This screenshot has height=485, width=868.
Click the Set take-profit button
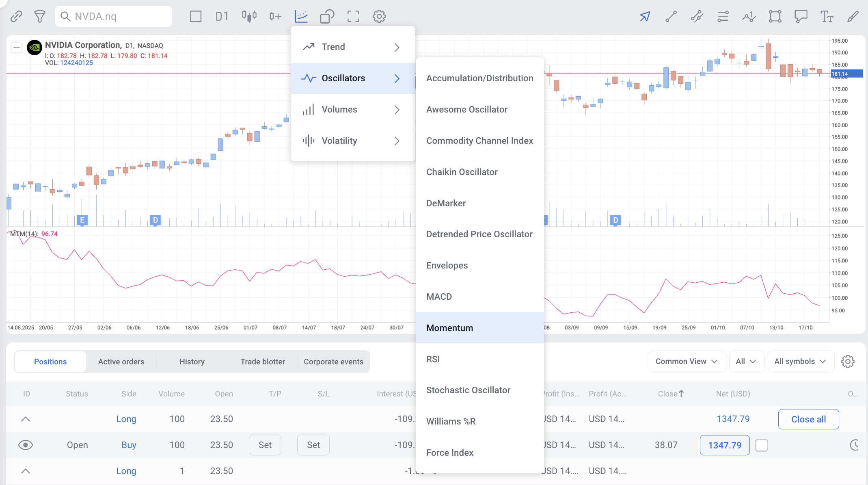(265, 445)
